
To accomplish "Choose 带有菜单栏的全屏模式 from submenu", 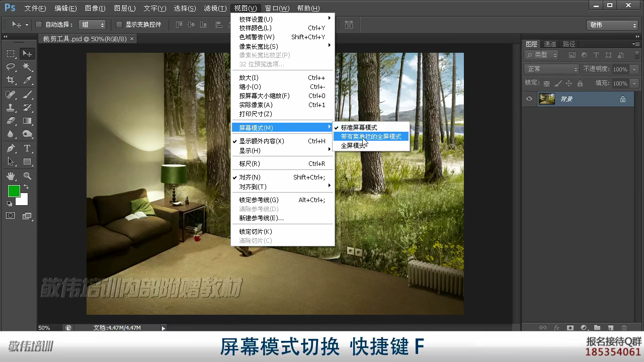I will [371, 137].
